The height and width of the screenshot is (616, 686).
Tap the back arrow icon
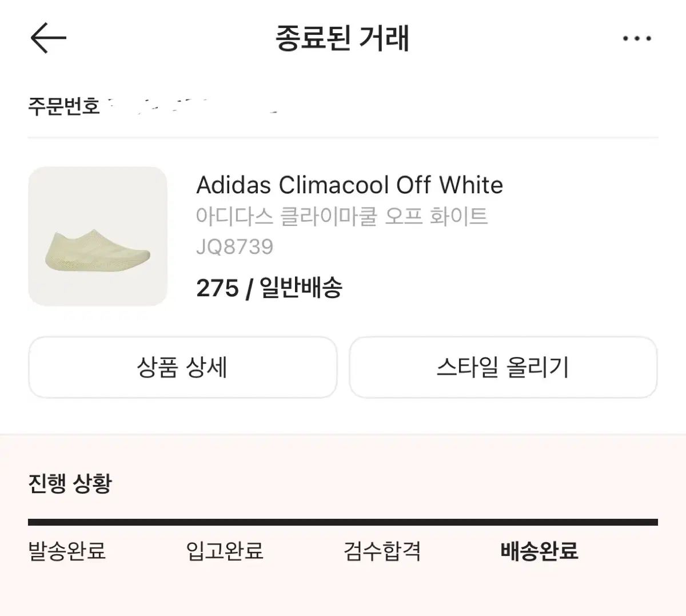tap(48, 38)
